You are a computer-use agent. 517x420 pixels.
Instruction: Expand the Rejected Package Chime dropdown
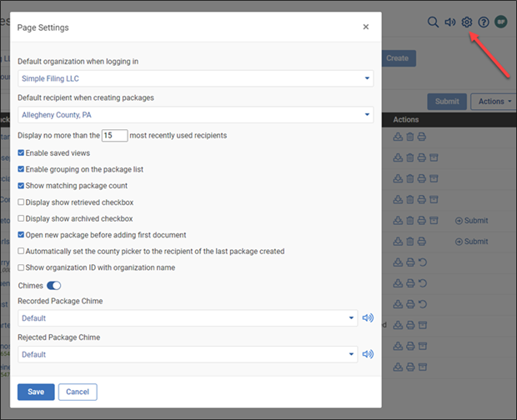(188, 354)
